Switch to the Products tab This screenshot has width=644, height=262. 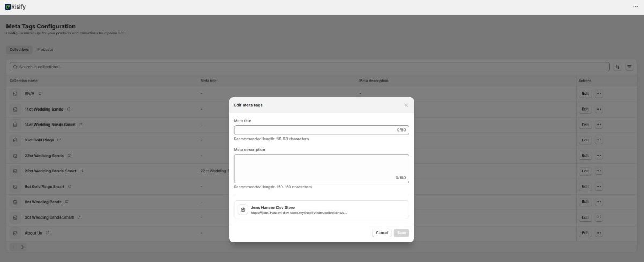(x=45, y=50)
